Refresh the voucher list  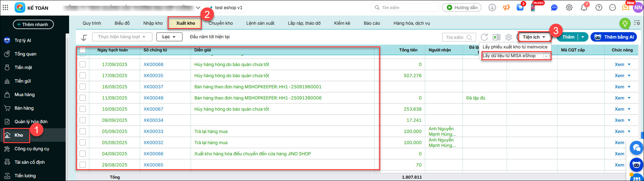[484, 37]
